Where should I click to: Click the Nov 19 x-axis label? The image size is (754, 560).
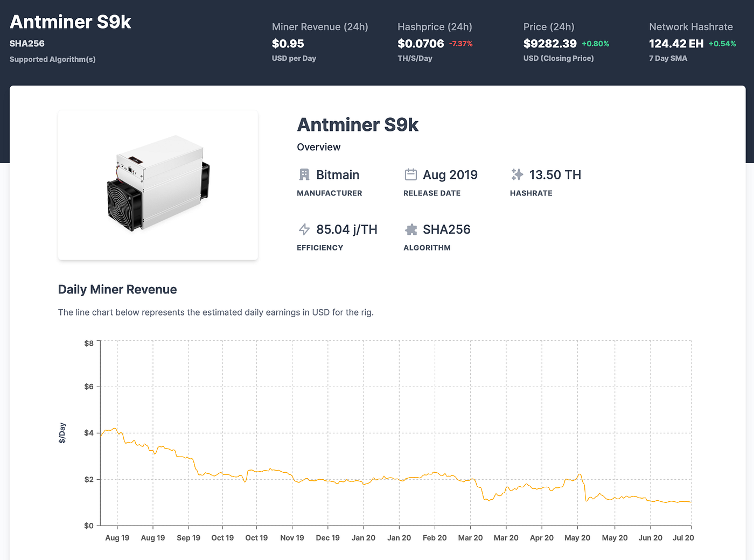[x=292, y=538]
